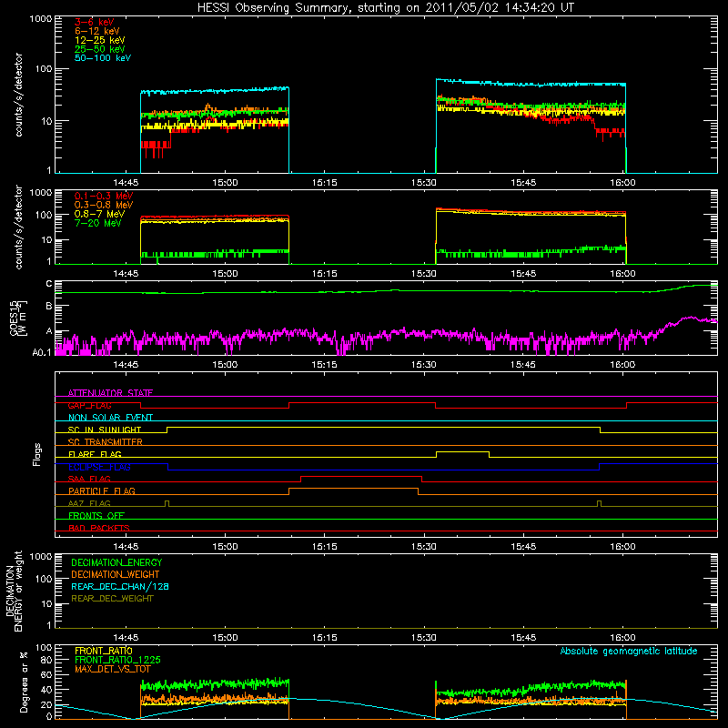Image resolution: width=728 pixels, height=728 pixels.
Task: Select the SC_TRANSMITTER flag label
Action: pos(105,442)
